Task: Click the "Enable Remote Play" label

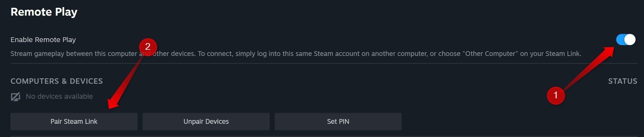Action: (x=43, y=40)
